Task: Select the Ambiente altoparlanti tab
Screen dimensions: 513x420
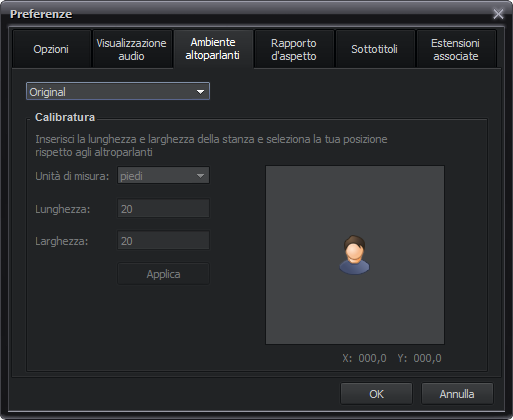Action: [x=213, y=49]
